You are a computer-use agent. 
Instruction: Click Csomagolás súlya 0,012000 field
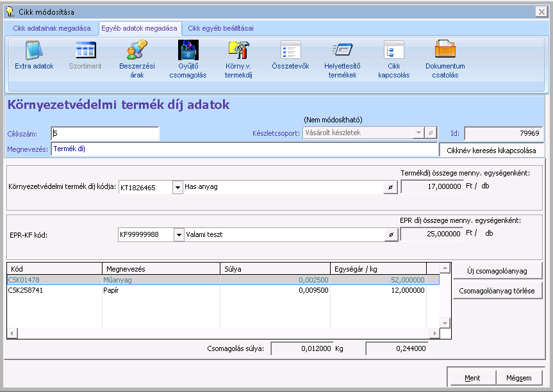[x=302, y=348]
